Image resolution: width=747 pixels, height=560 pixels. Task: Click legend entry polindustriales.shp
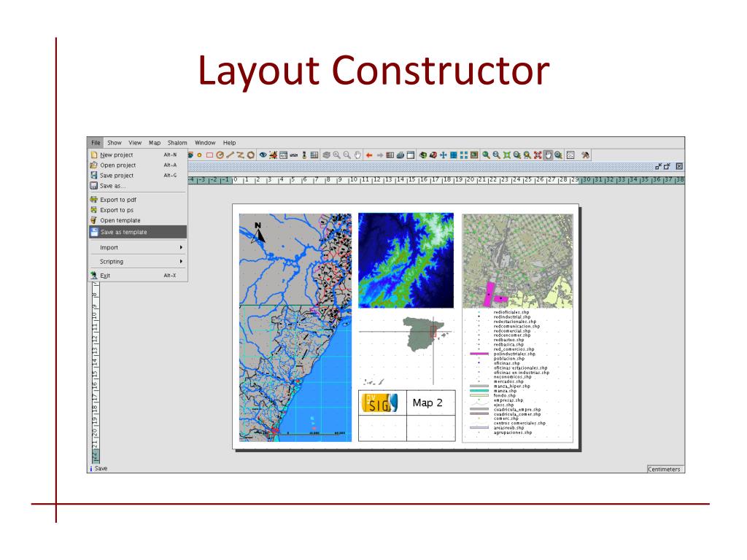[514, 354]
